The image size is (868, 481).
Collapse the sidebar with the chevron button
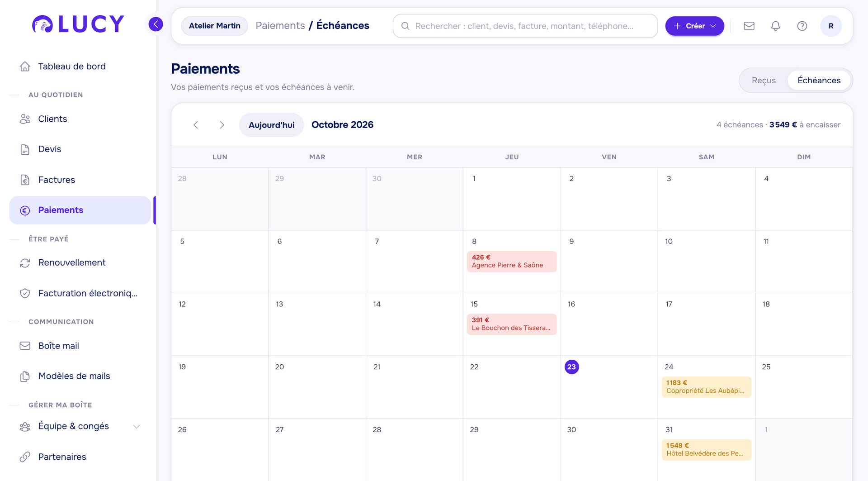(x=156, y=24)
